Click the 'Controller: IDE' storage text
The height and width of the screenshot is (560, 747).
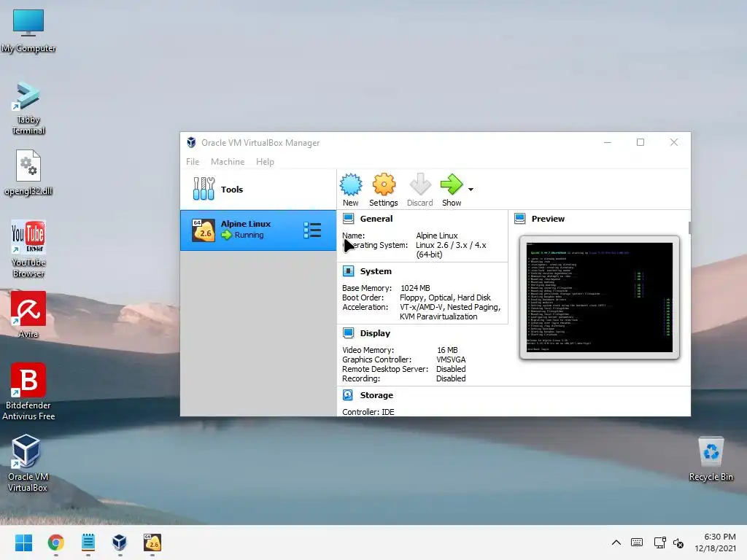pos(368,411)
